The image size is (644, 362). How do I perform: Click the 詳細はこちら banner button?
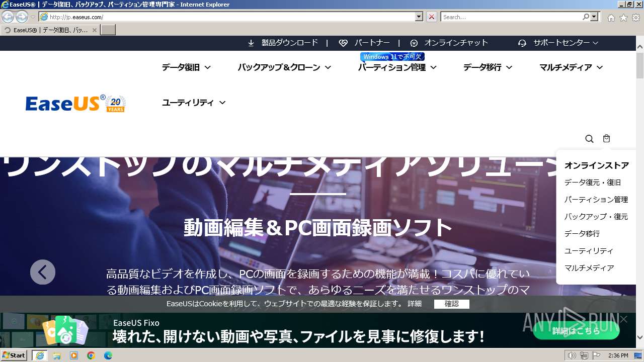coord(576,330)
